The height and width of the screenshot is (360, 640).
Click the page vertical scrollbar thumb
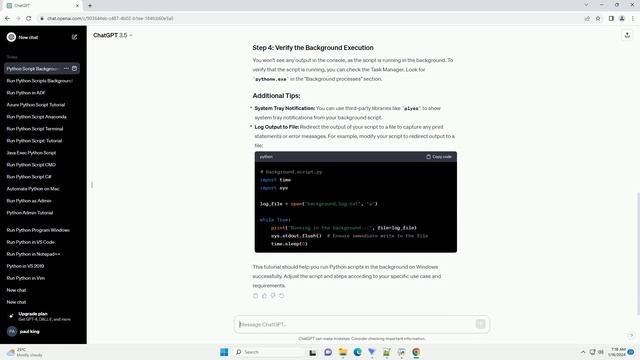coord(638,253)
